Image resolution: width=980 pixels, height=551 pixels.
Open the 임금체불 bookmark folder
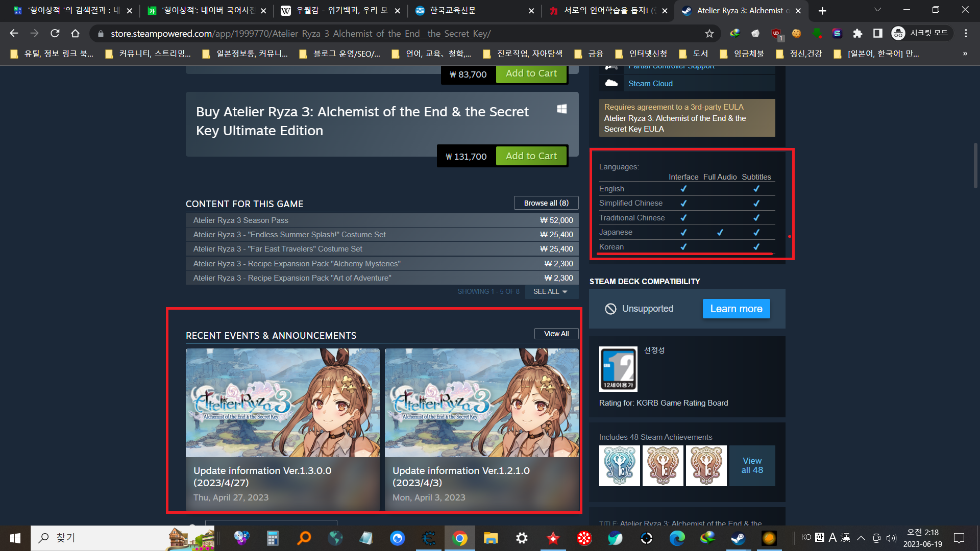click(742, 54)
